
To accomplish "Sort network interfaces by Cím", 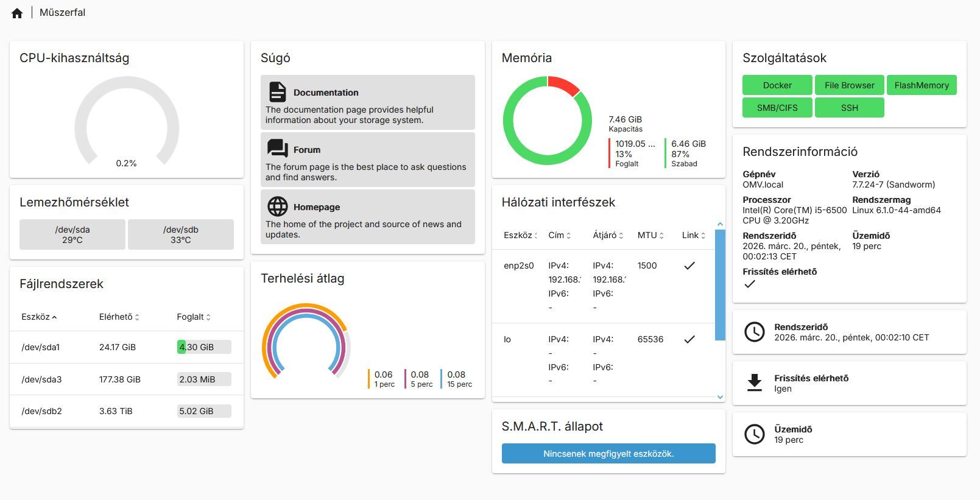I will click(559, 235).
